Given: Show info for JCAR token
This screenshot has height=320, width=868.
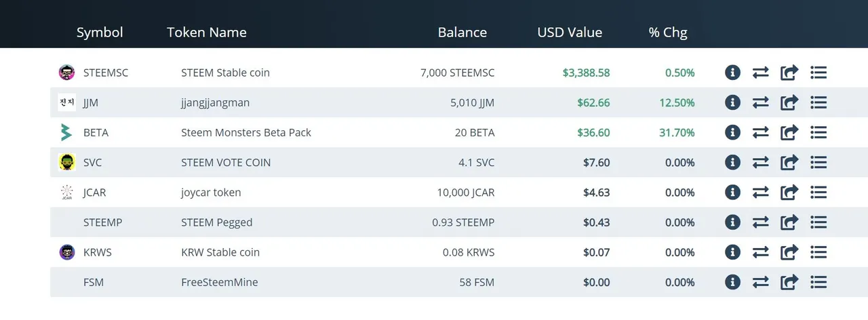Looking at the screenshot, I should pyautogui.click(x=732, y=192).
